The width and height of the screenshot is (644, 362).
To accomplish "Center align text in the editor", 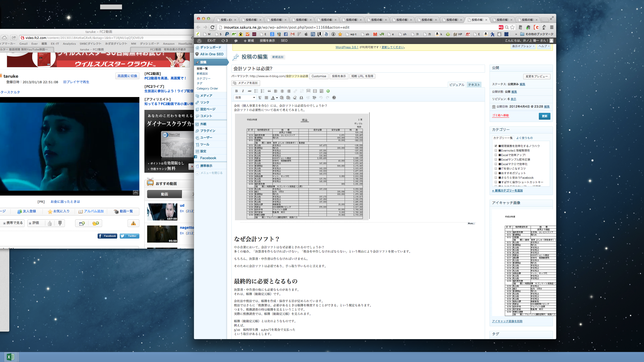I will pos(282,91).
